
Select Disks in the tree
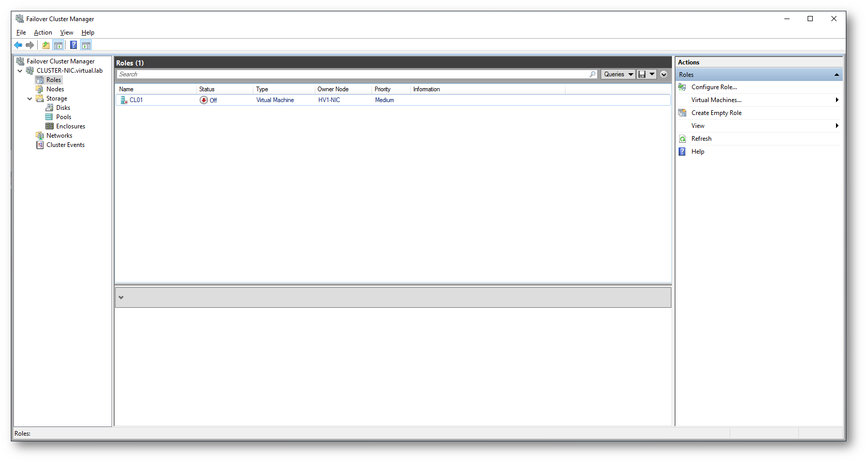63,108
